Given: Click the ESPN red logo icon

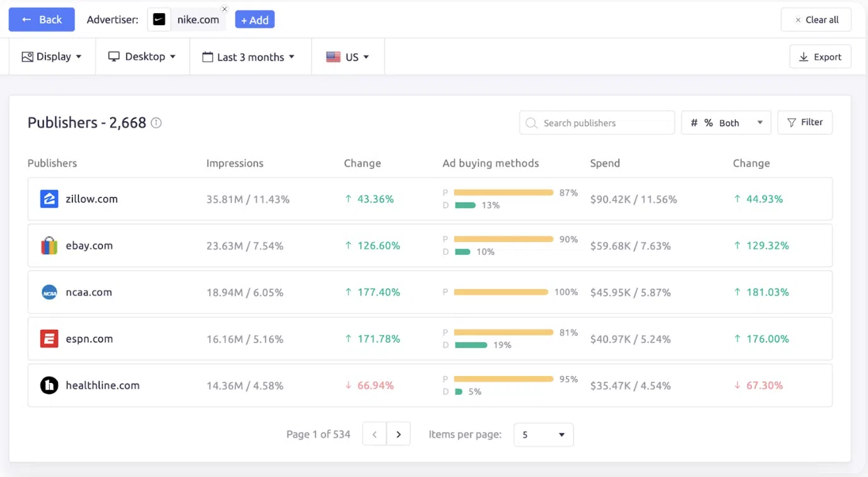Looking at the screenshot, I should 49,339.
